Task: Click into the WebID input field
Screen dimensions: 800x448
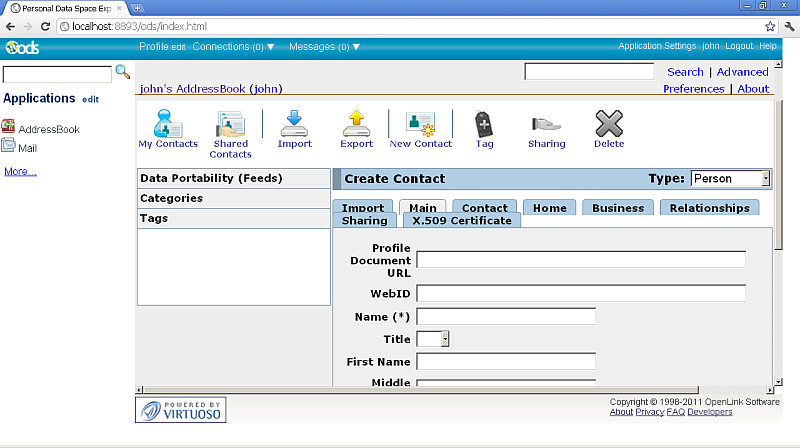Action: [x=581, y=293]
